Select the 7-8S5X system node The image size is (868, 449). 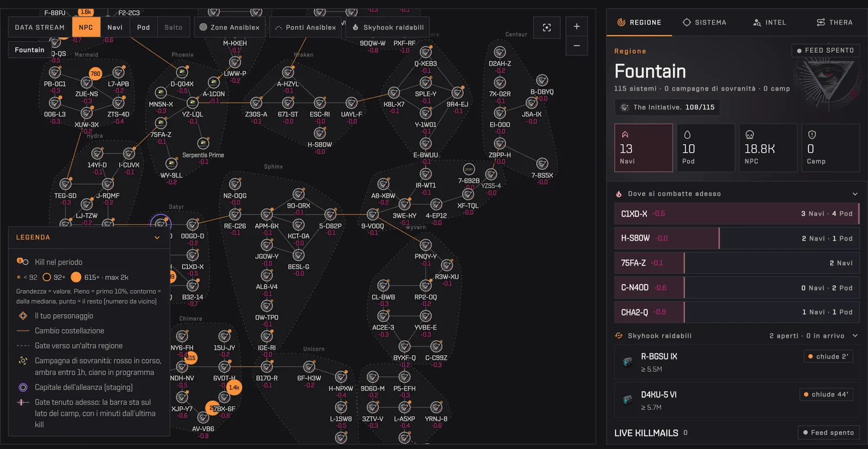tap(542, 164)
